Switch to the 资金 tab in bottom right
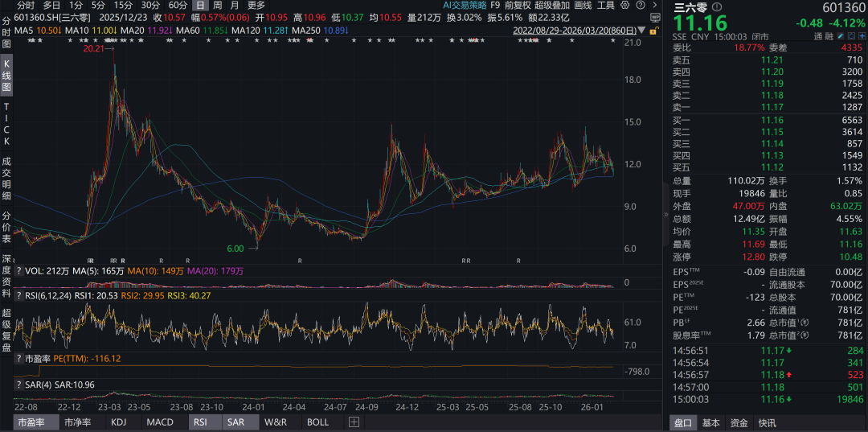Screen dimensions: 868x432 pos(739,423)
